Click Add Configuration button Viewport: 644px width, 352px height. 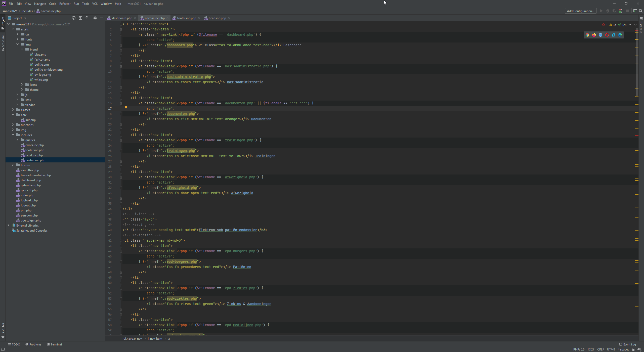click(580, 11)
